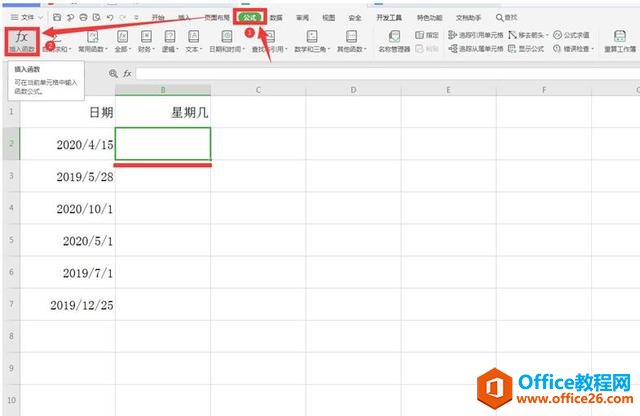Click the Search (查找) magnifier button
The image size is (640, 416).
[x=506, y=18]
